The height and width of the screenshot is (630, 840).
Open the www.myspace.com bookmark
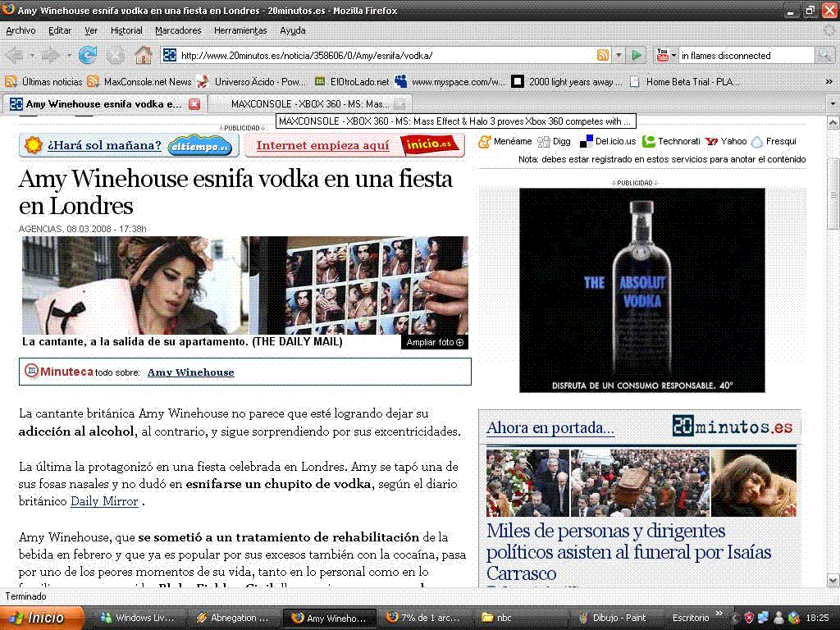(x=450, y=82)
